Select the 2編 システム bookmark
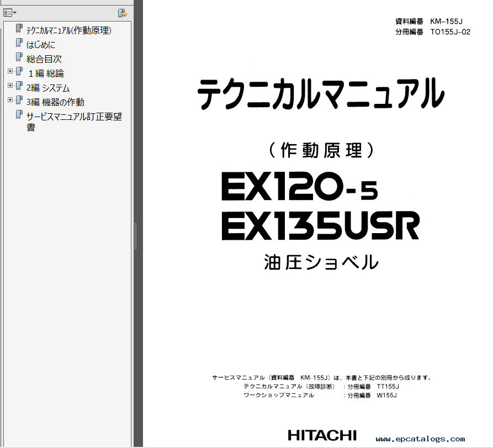Screen dimensions: 493x448 click(48, 88)
